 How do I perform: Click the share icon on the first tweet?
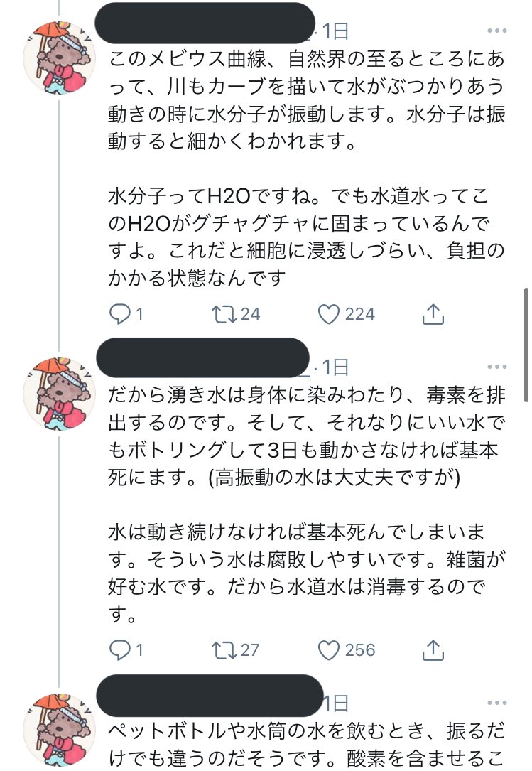[432, 313]
